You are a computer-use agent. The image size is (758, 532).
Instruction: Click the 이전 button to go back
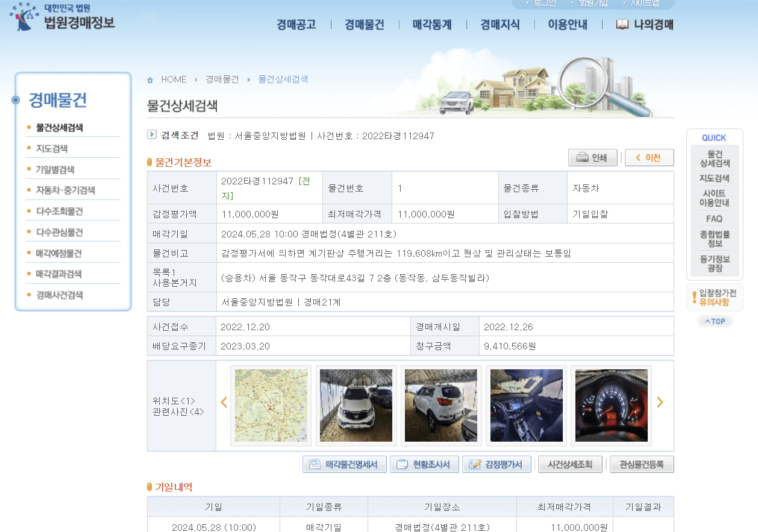[649, 157]
